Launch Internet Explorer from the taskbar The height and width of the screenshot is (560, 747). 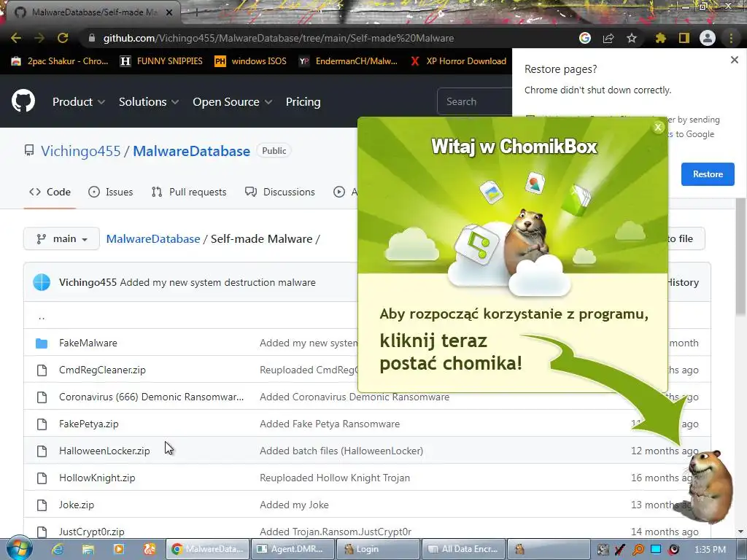click(x=58, y=549)
